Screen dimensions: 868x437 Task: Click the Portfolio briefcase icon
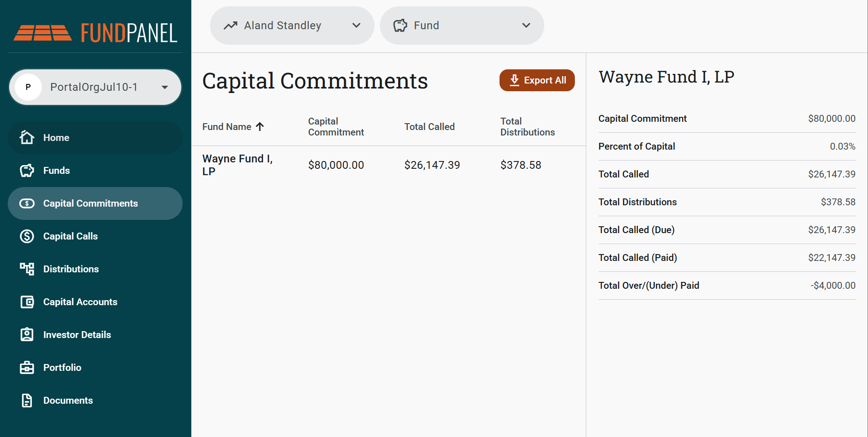27,367
